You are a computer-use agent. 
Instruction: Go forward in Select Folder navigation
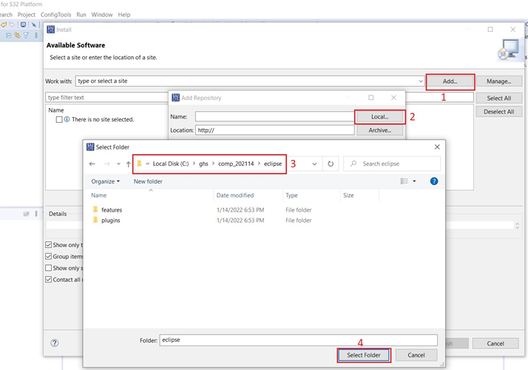pyautogui.click(x=107, y=164)
